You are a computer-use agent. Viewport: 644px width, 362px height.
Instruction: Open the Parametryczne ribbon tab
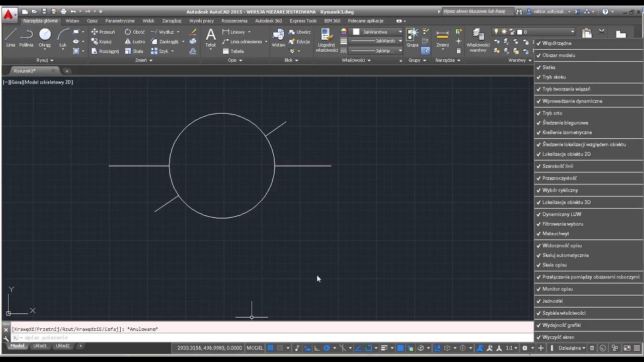coord(120,21)
